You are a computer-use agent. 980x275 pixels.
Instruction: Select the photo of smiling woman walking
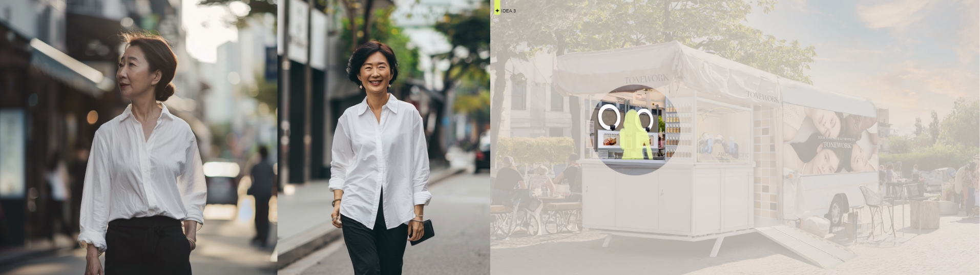point(384,137)
